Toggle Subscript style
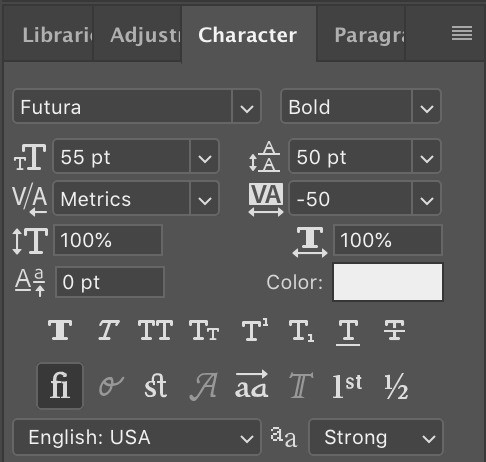 coord(301,331)
